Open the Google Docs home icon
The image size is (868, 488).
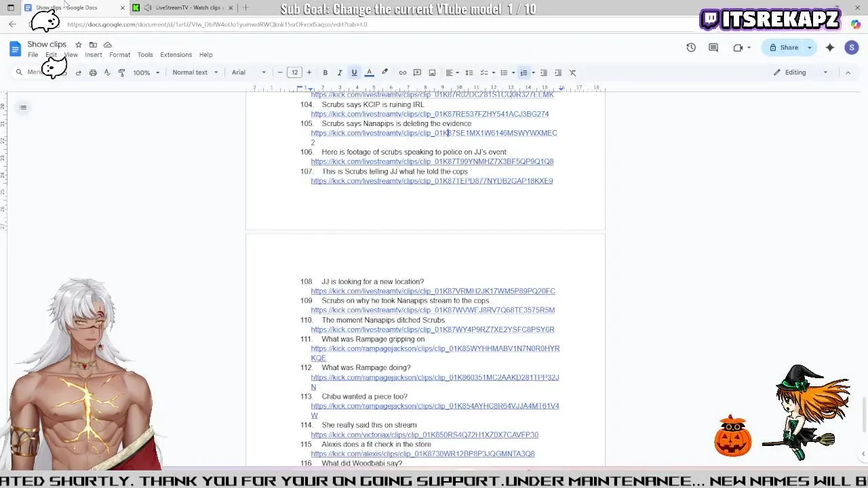click(15, 48)
